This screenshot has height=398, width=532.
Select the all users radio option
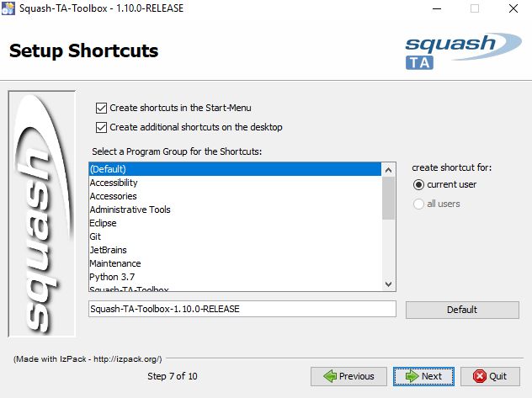[418, 204]
